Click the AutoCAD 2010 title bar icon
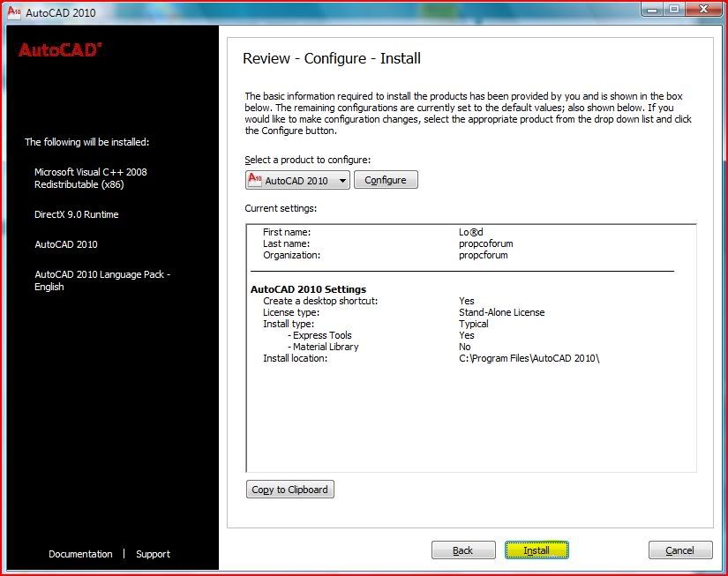The image size is (728, 576). 14,11
